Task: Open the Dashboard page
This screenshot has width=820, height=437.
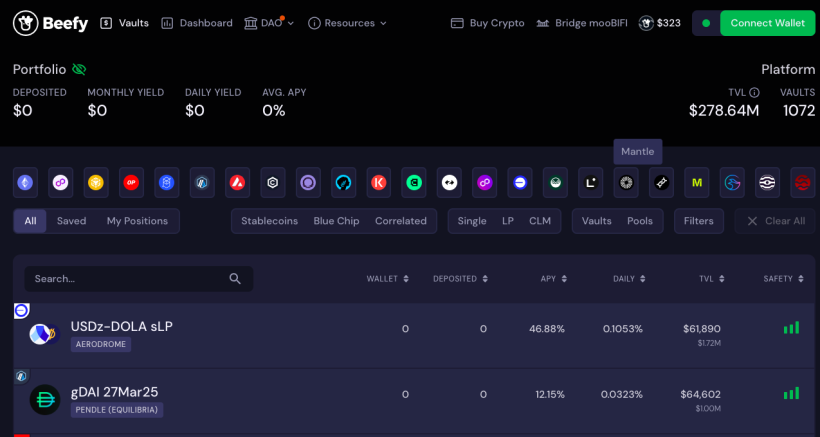Action: point(197,23)
